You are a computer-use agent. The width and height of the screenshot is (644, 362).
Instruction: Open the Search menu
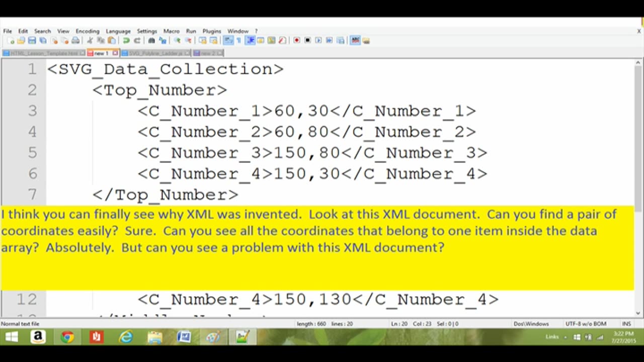pyautogui.click(x=43, y=31)
